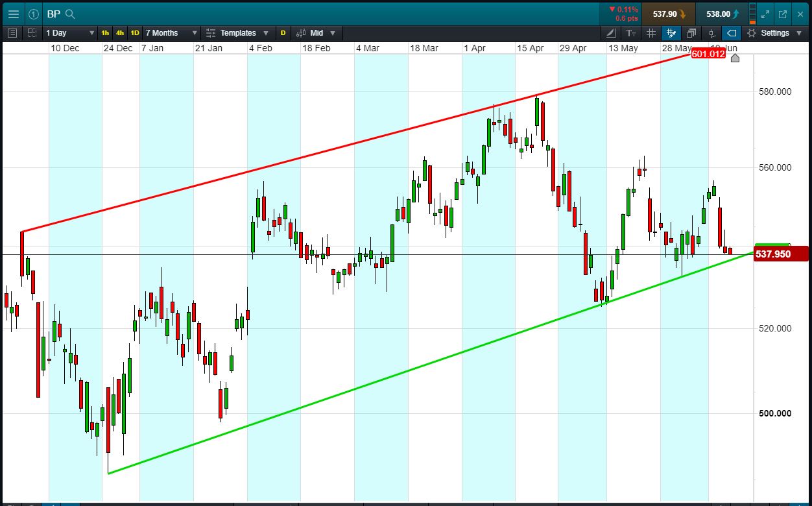Set 1h chart interval shortcut

click(105, 32)
